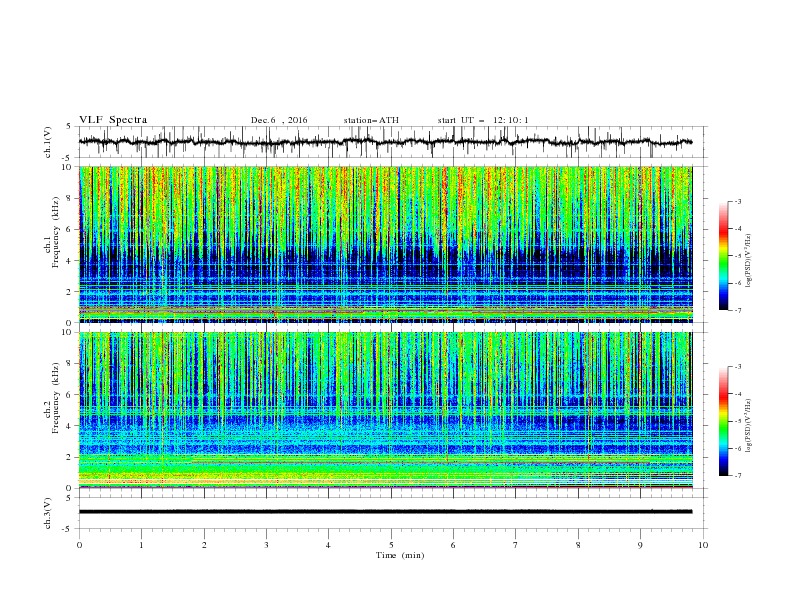This screenshot has height=612, width=792.
Task: Click time axis tick label '6'
Action: click(453, 545)
